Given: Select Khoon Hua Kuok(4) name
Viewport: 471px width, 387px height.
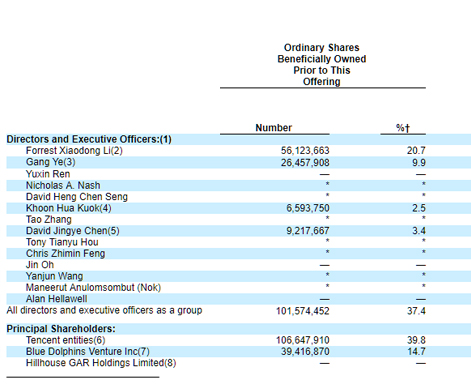Looking at the screenshot, I should 69,208.
